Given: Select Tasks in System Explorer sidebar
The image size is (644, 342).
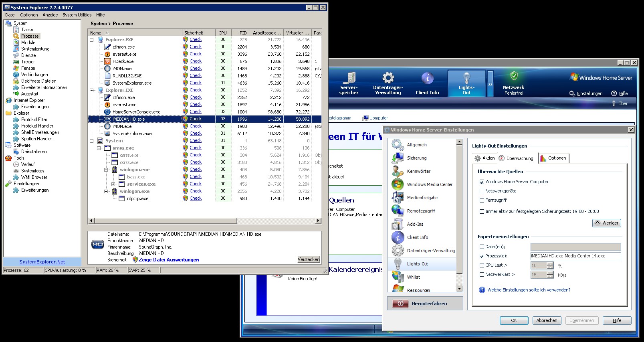Looking at the screenshot, I should (x=27, y=30).
